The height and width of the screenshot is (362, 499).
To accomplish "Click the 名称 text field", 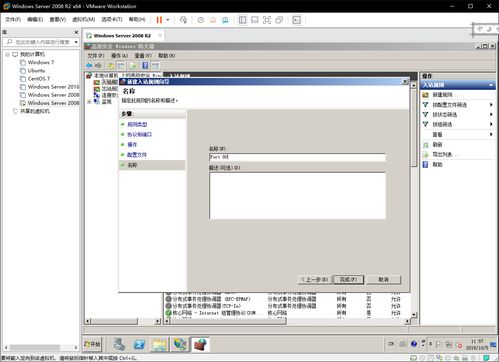I will 297,157.
